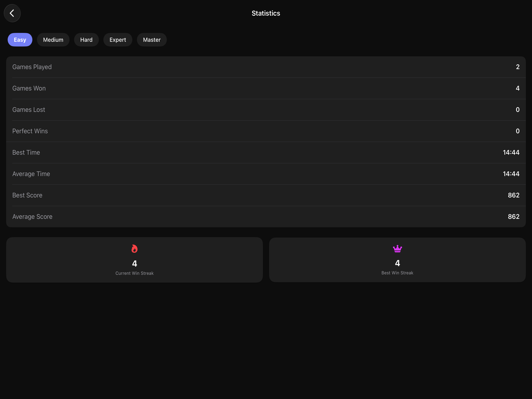Click the Games Won value 4
Viewport: 532px width, 399px height.
[518, 88]
